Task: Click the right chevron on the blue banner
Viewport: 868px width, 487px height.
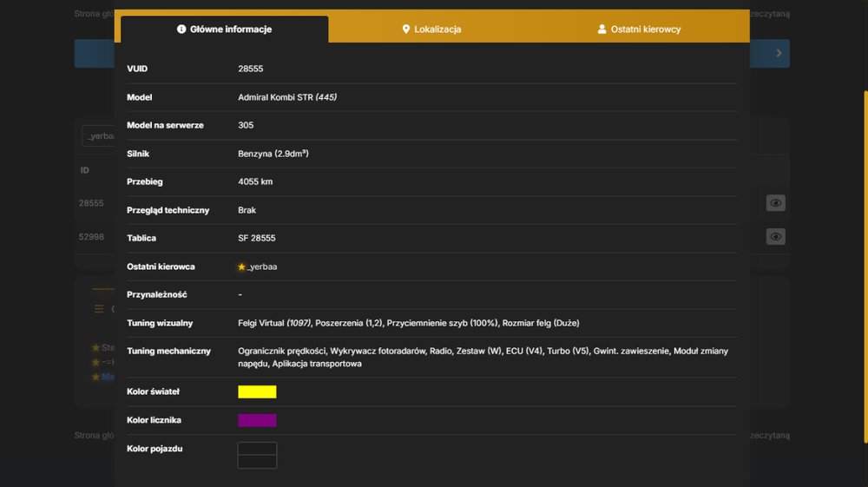Action: (x=779, y=53)
